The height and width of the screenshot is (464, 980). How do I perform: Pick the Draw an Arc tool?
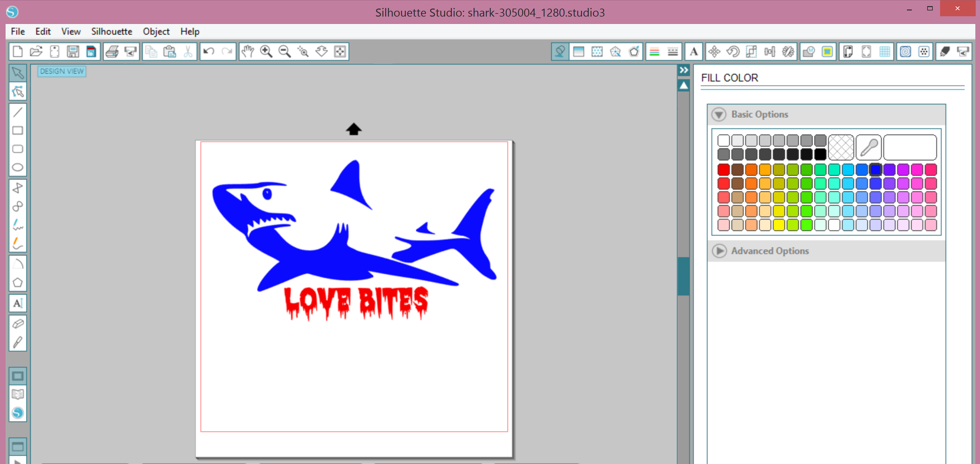point(17,264)
